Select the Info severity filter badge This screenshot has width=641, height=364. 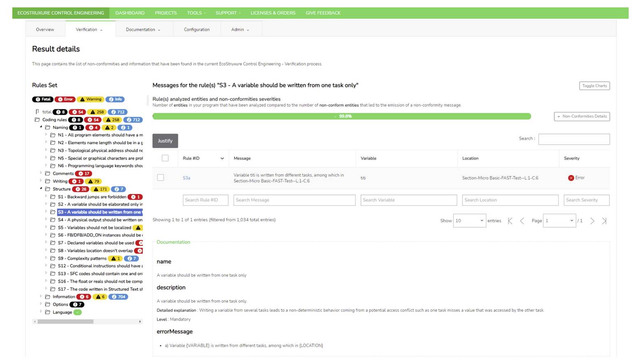point(114,99)
